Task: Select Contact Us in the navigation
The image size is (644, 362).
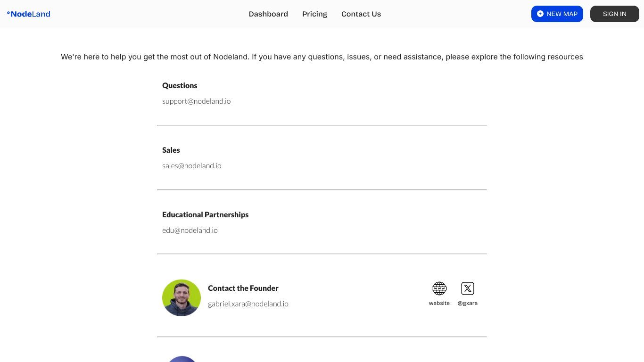Action: click(361, 14)
